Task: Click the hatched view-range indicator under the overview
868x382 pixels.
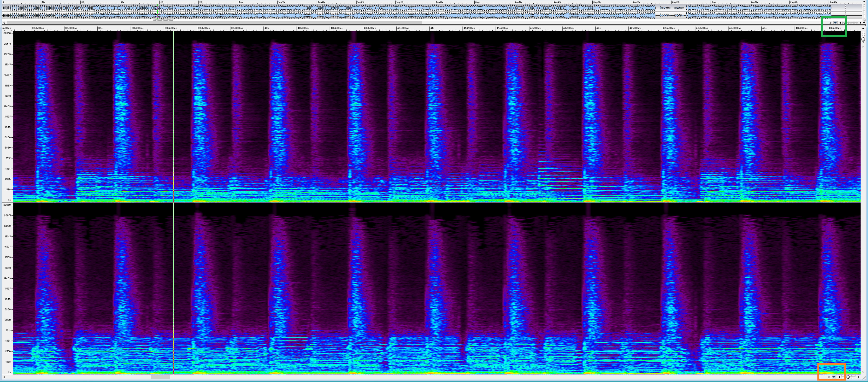Action: (x=163, y=20)
